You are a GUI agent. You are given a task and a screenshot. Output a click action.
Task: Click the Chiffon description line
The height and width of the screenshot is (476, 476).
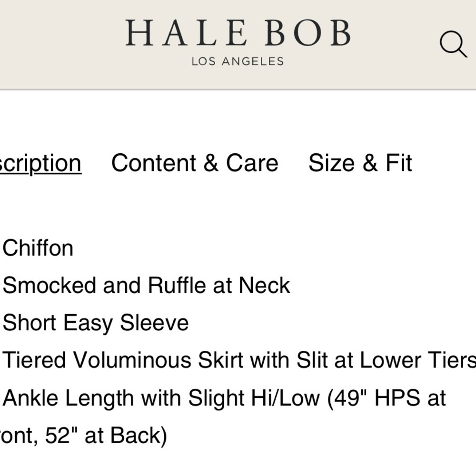38,248
